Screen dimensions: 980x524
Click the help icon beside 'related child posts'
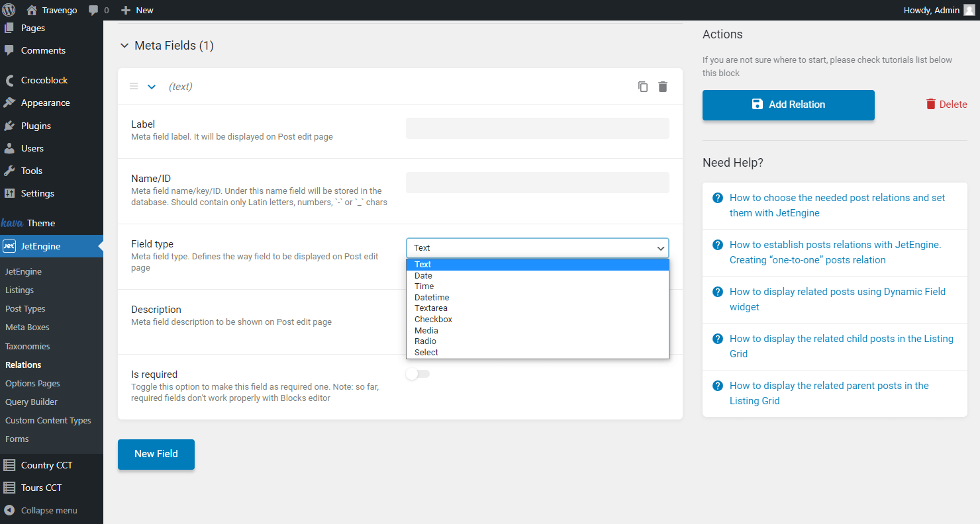pyautogui.click(x=717, y=339)
